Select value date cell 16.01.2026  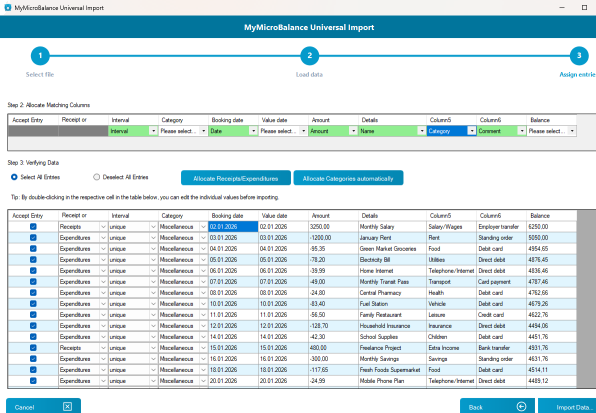point(284,359)
